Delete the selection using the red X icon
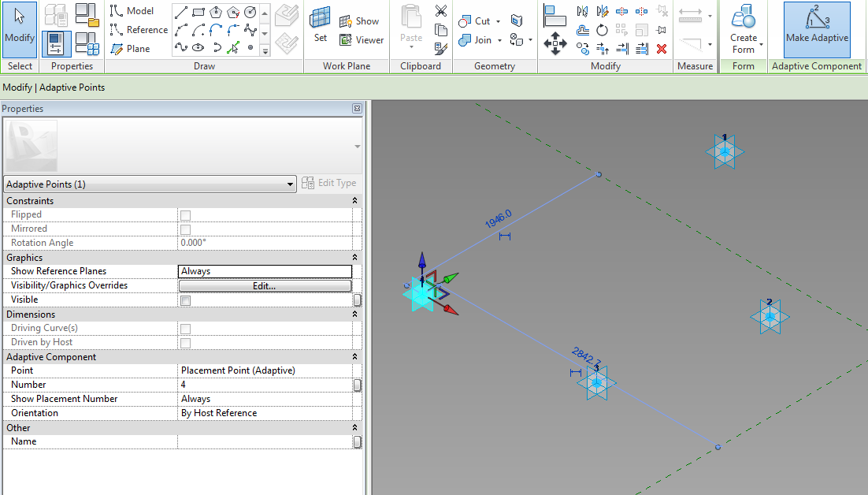Viewport: 868px width, 495px height. (662, 49)
